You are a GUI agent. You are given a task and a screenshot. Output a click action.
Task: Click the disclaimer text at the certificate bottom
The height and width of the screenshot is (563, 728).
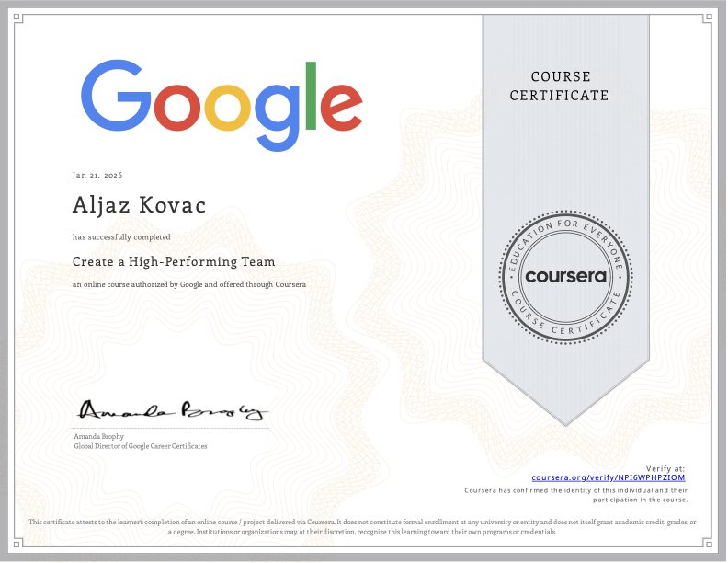(x=363, y=526)
